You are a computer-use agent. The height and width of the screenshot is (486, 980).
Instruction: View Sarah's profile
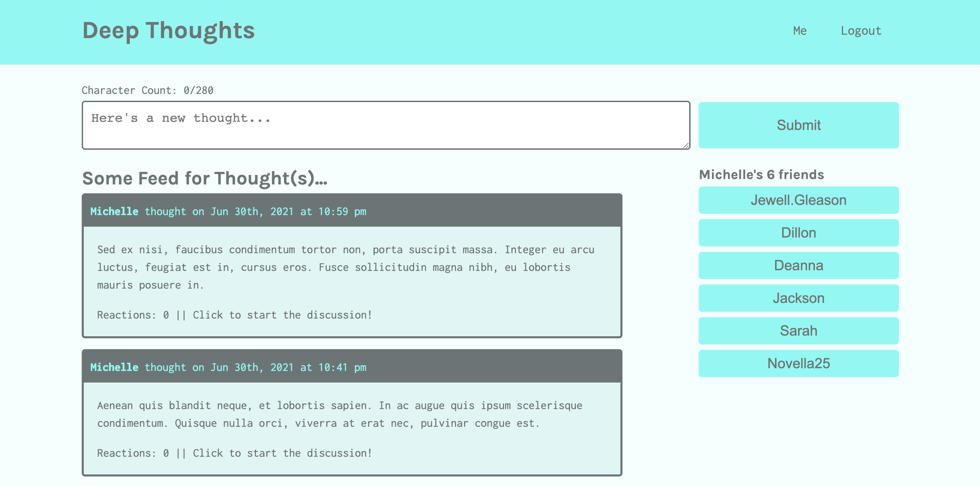click(x=799, y=330)
